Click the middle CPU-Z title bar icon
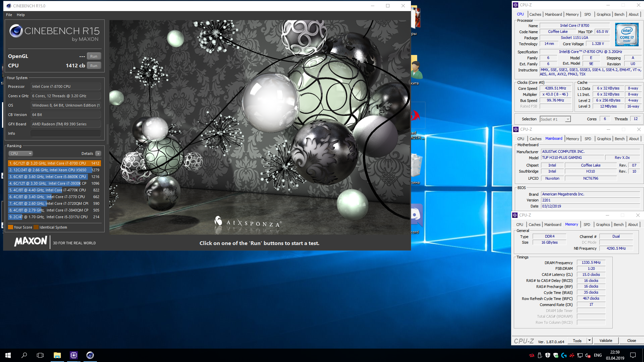 point(516,129)
